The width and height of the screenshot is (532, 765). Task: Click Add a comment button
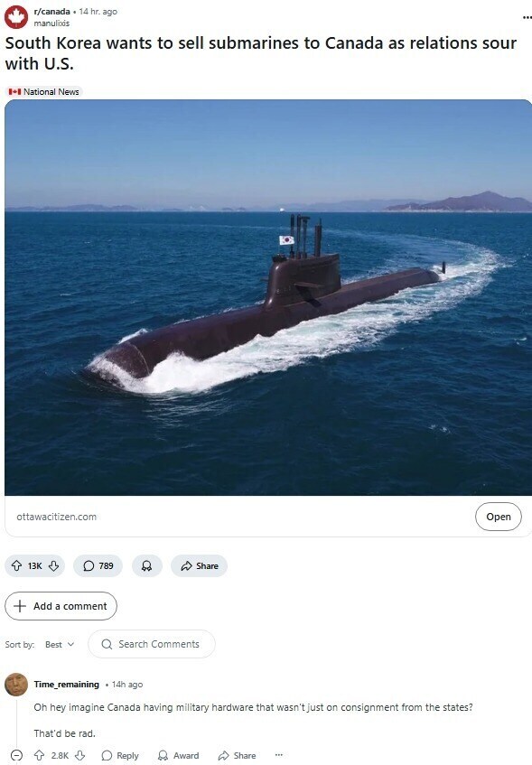(61, 606)
